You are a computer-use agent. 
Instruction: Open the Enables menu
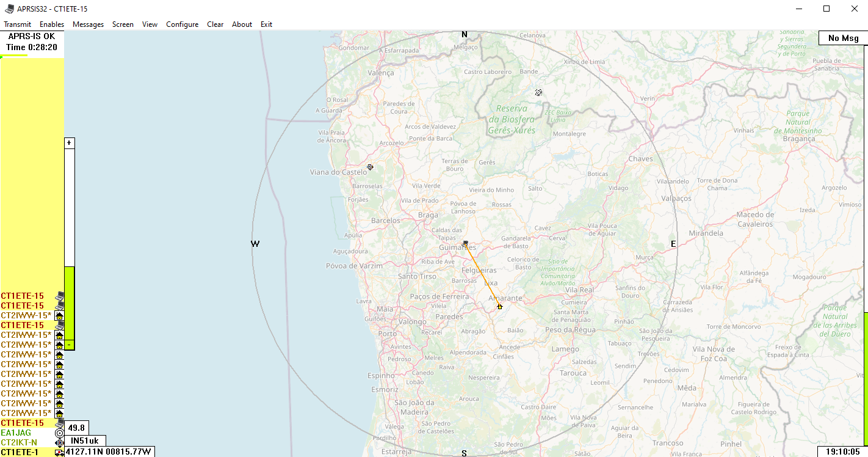[x=52, y=24]
